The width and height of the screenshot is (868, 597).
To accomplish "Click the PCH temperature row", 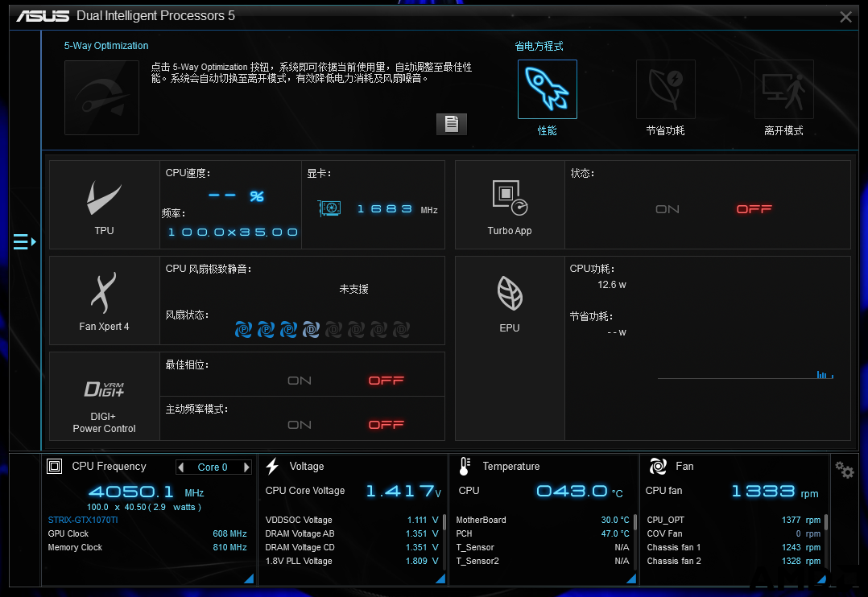I will tap(543, 534).
